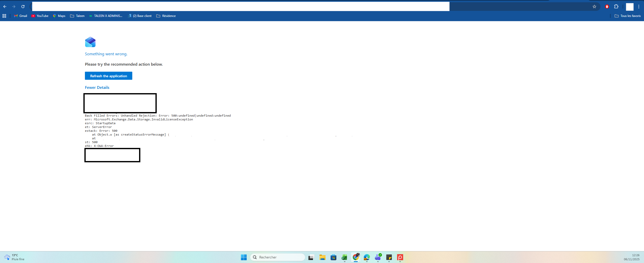644x263 pixels.
Task: Open the Chrome three-dot menu
Action: 639,7
